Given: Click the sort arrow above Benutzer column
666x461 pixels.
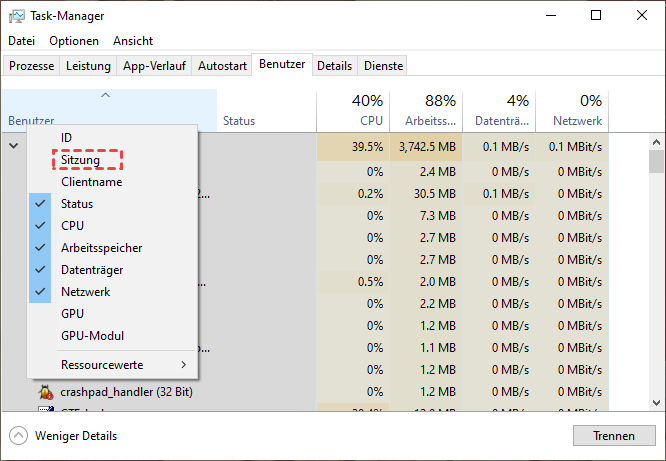Looking at the screenshot, I should pyautogui.click(x=105, y=95).
